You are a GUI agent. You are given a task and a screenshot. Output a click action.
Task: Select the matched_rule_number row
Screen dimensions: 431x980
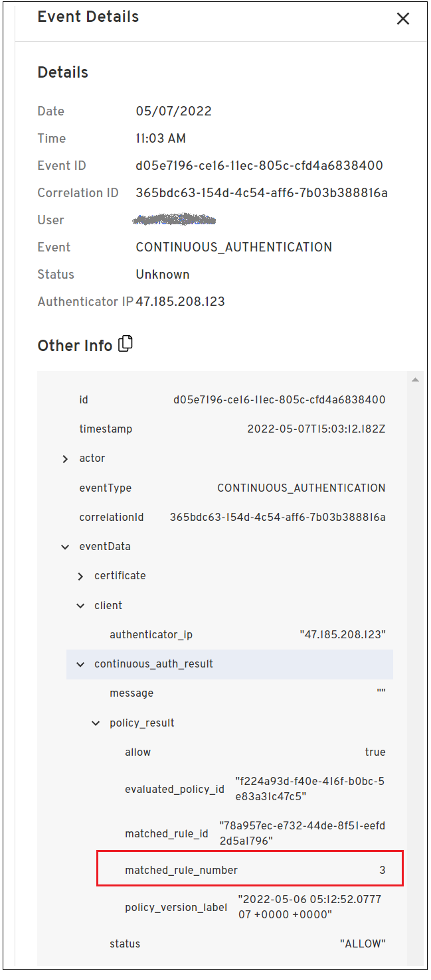pos(249,869)
